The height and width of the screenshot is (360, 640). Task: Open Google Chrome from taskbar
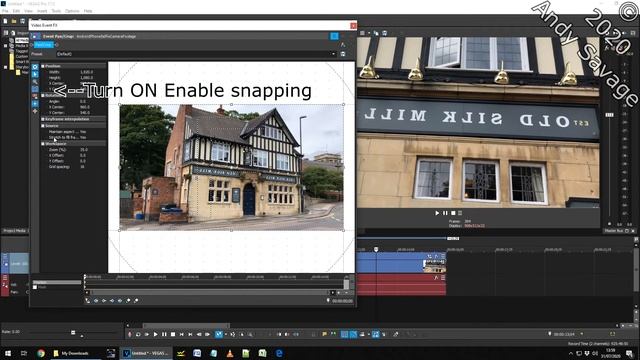pyautogui.click(x=41, y=353)
